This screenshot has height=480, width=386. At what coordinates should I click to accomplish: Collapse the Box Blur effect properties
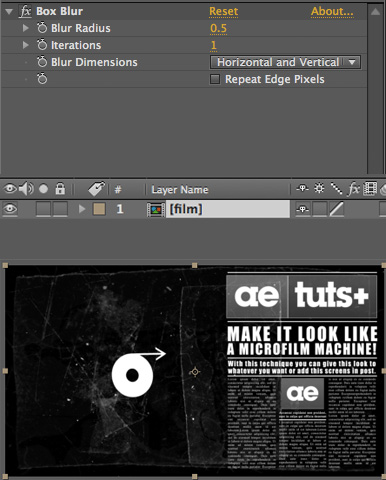tap(9, 12)
